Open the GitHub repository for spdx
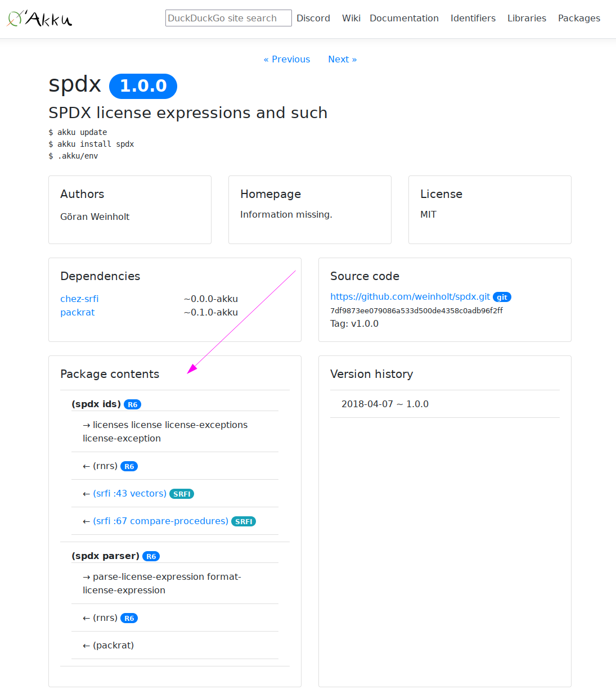This screenshot has width=616, height=694. tap(410, 296)
